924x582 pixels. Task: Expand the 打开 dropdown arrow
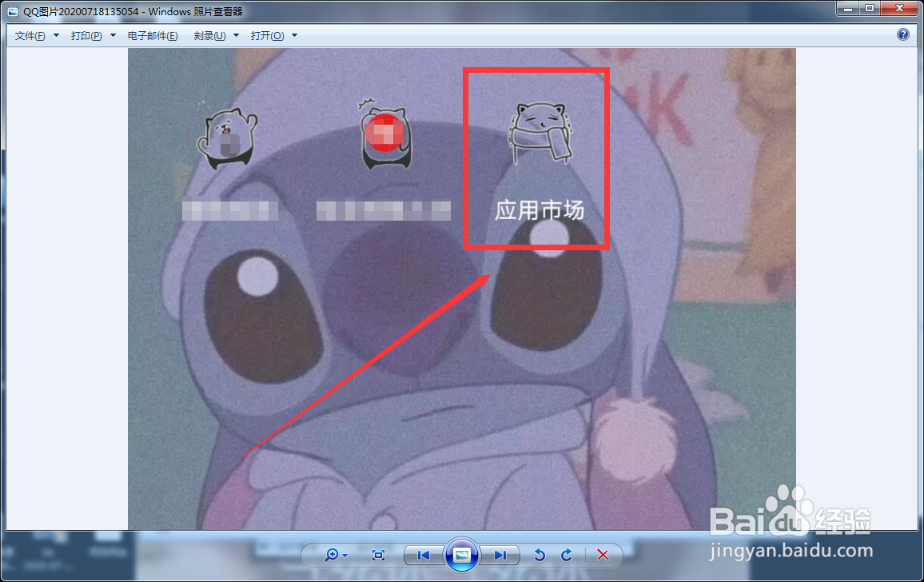click(x=295, y=36)
